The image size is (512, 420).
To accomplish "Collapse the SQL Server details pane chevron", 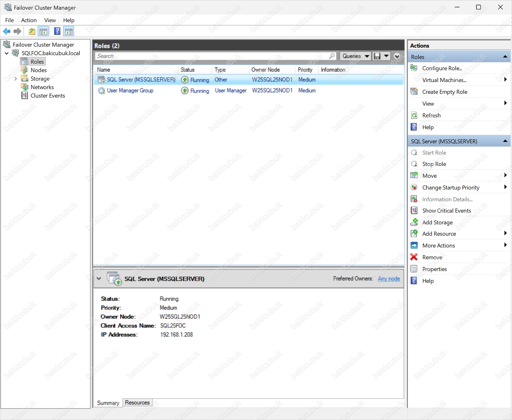I will (x=99, y=278).
